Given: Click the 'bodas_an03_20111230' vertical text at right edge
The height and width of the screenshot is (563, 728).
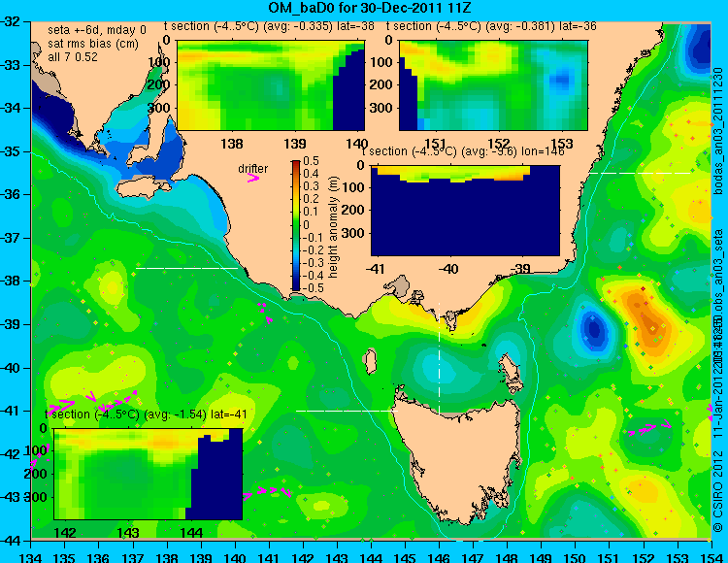Looking at the screenshot, I should point(718,131).
